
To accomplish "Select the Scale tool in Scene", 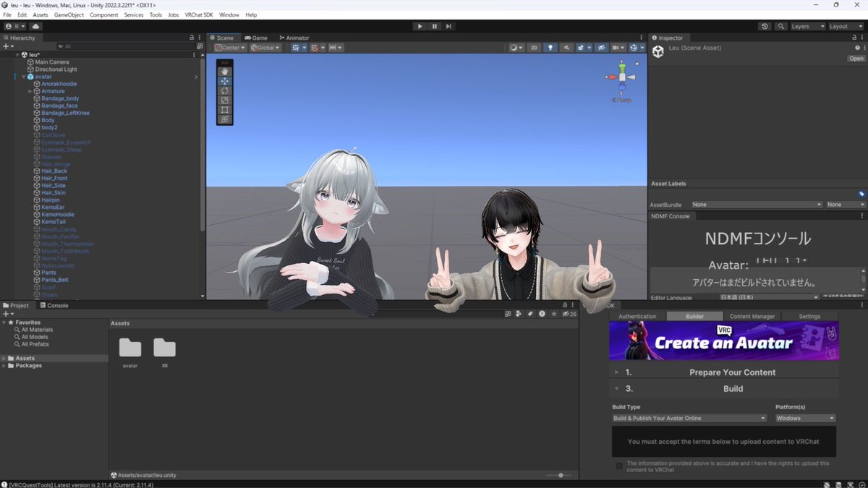I will [x=224, y=100].
